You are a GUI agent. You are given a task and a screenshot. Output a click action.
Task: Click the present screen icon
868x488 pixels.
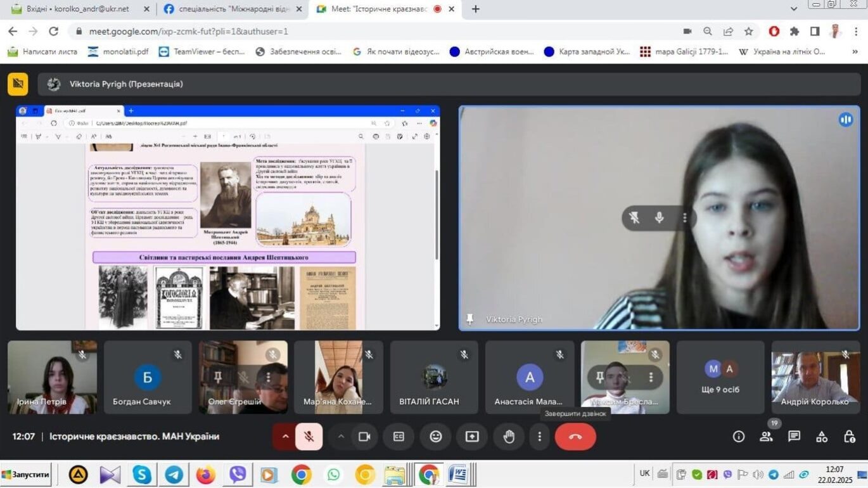tap(472, 437)
